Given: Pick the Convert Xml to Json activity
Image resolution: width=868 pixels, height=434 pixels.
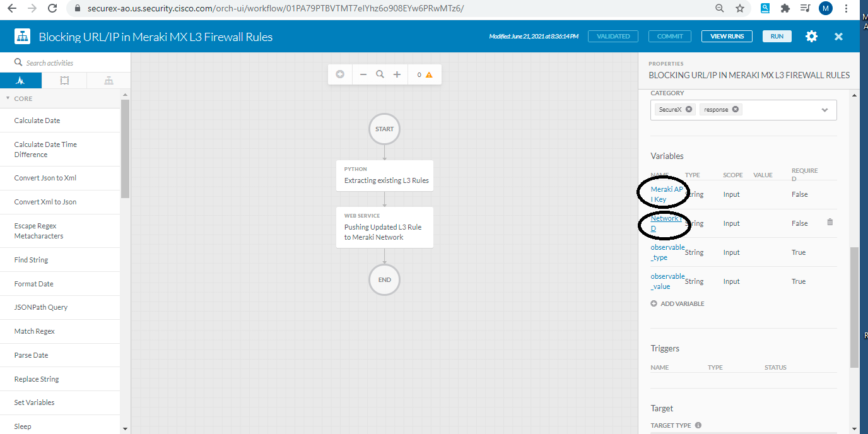Looking at the screenshot, I should tap(60, 202).
